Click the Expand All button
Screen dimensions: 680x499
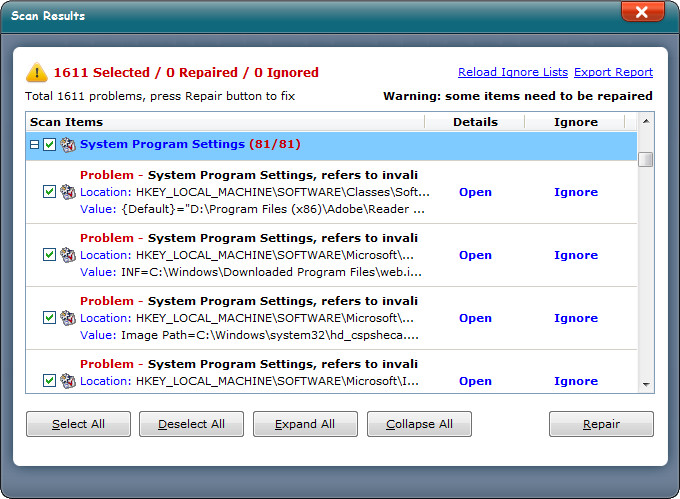(305, 424)
